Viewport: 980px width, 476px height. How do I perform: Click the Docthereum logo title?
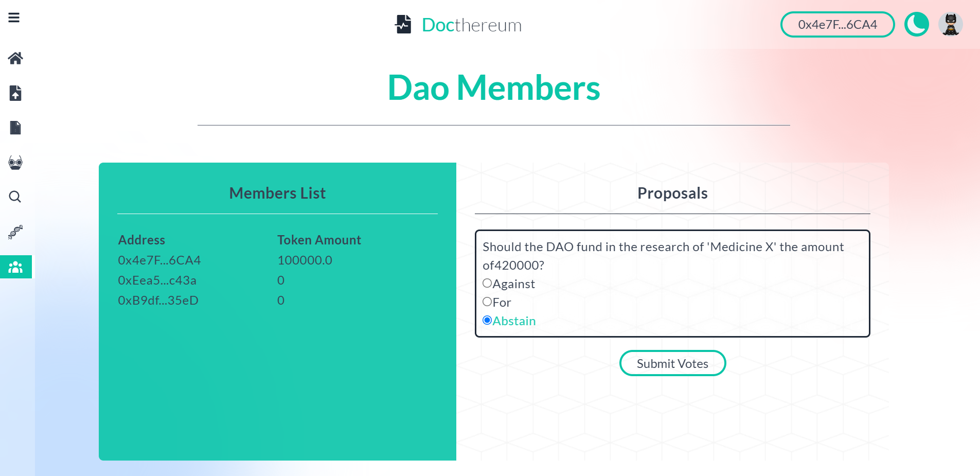tap(458, 25)
